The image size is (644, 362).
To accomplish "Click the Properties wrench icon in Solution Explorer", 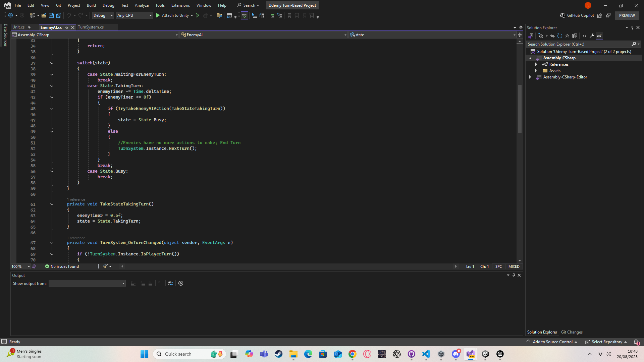I will 592,36.
